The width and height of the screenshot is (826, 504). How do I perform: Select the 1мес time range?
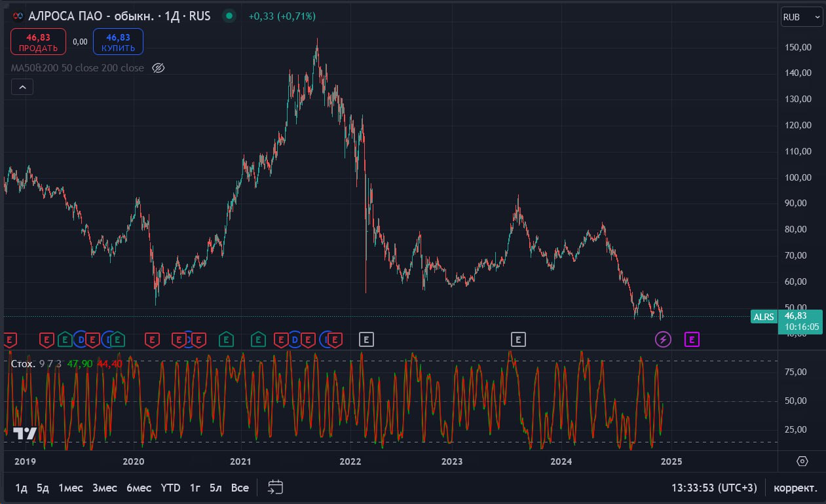click(x=71, y=488)
